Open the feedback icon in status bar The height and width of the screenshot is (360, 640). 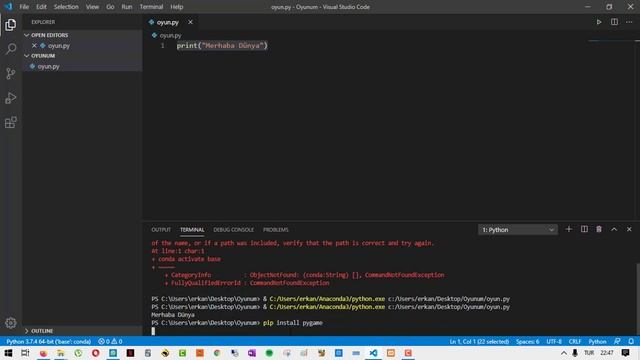coord(617,341)
